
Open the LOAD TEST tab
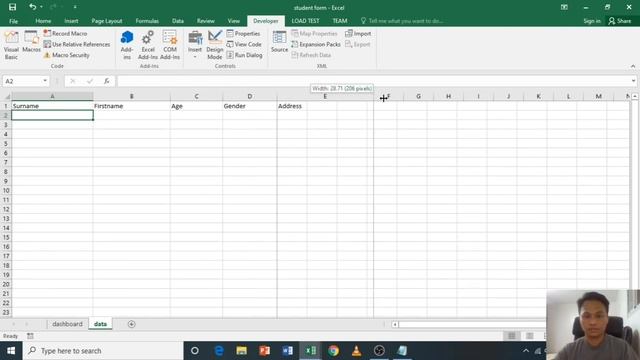pos(305,21)
